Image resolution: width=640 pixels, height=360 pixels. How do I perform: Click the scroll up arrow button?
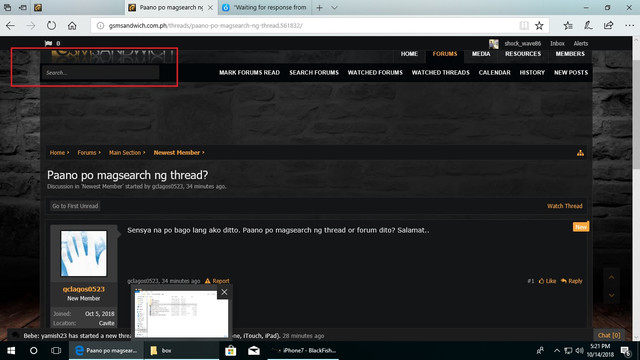(x=611, y=278)
